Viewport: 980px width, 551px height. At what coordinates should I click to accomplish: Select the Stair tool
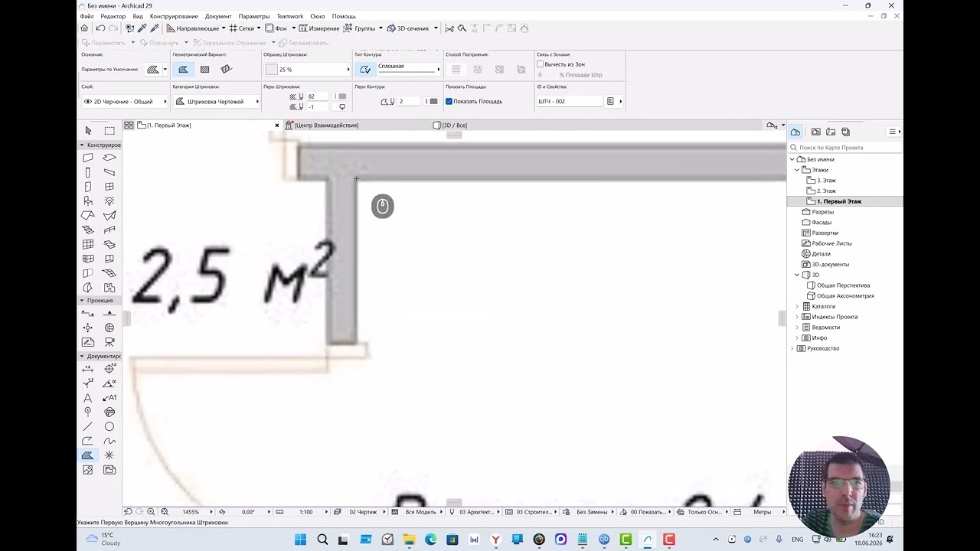click(88, 230)
